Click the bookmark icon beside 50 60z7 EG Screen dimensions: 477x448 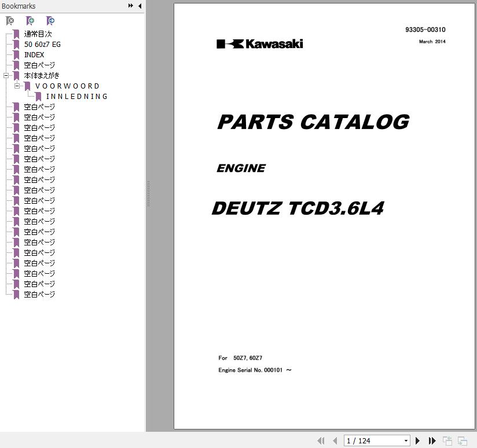16,45
